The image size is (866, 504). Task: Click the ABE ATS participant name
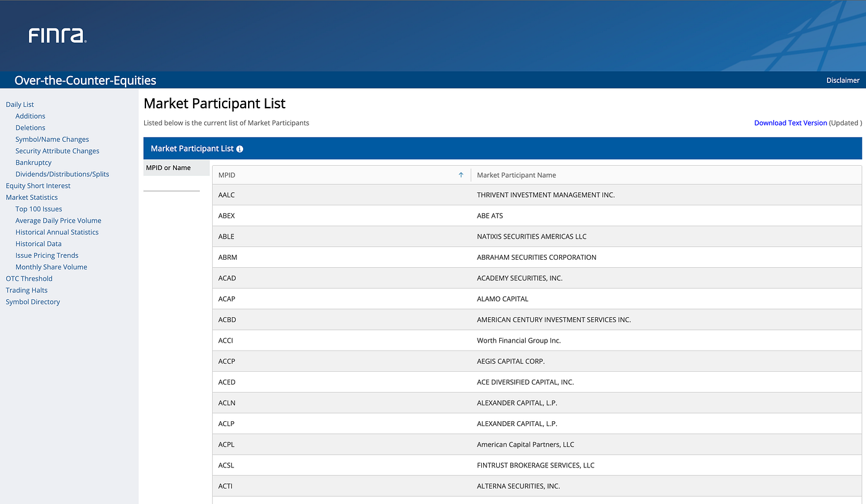(x=490, y=216)
